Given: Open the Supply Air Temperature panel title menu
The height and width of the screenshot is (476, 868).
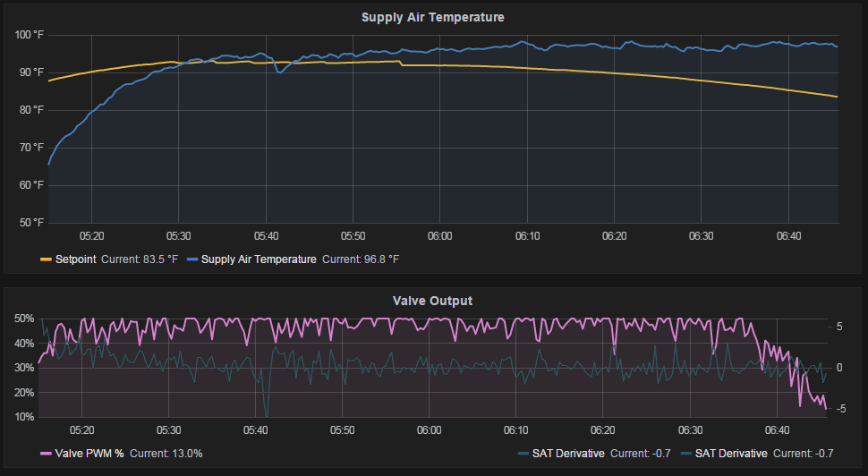Looking at the screenshot, I should [x=432, y=17].
